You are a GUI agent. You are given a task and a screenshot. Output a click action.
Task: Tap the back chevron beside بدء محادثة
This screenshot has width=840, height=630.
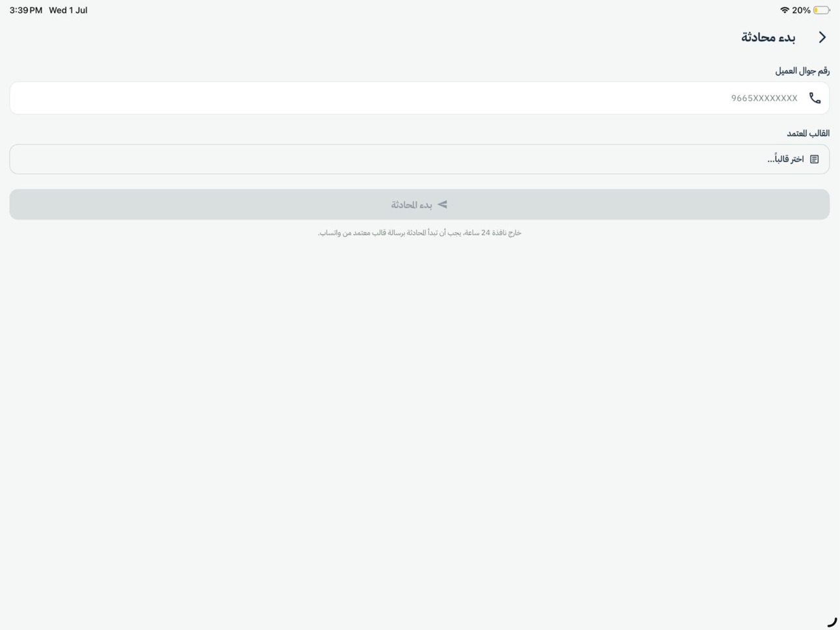[822, 38]
